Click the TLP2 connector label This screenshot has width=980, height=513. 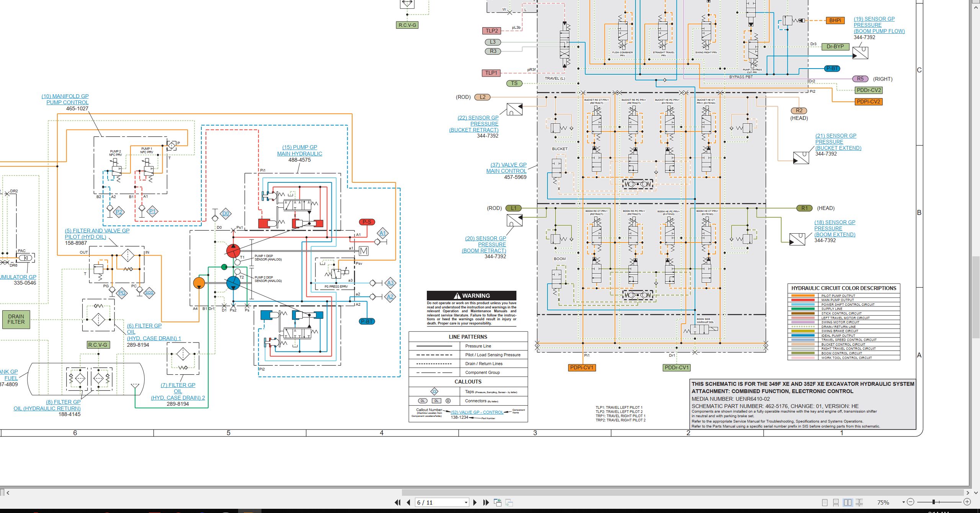click(492, 31)
